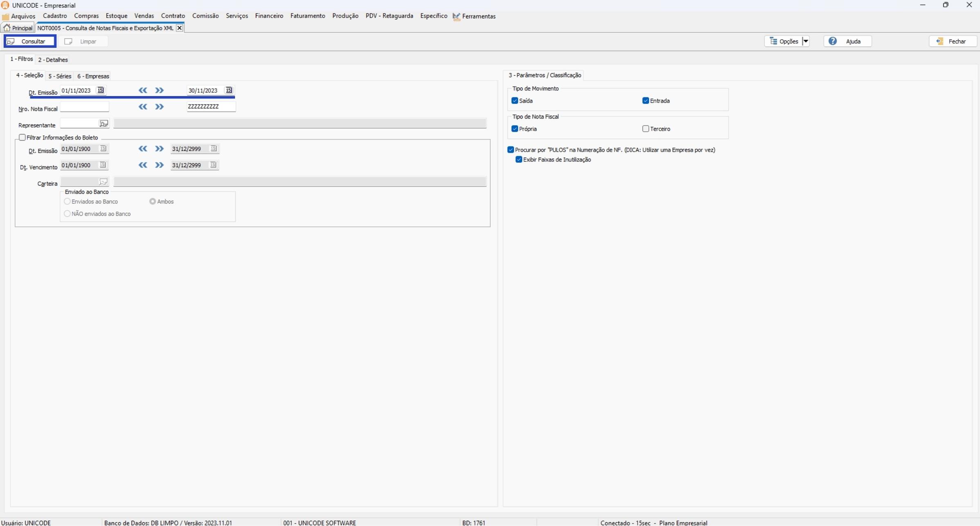Close the NOT0005 Consulta de Notas Fiscais tab

[x=180, y=28]
